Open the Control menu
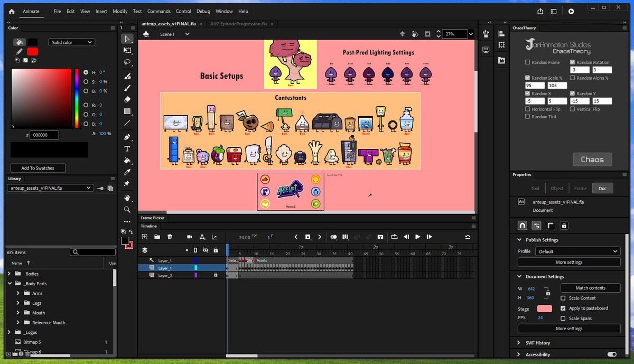634x364 pixels. pos(183,11)
